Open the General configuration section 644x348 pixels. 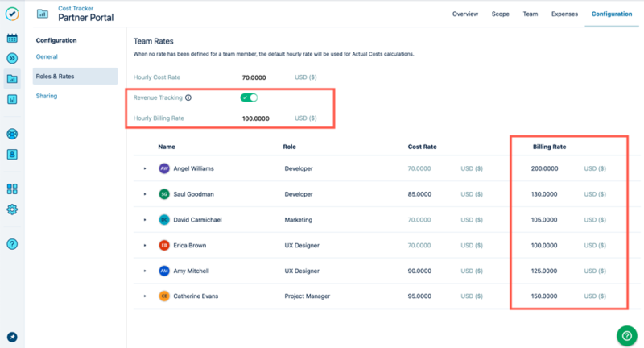(47, 56)
